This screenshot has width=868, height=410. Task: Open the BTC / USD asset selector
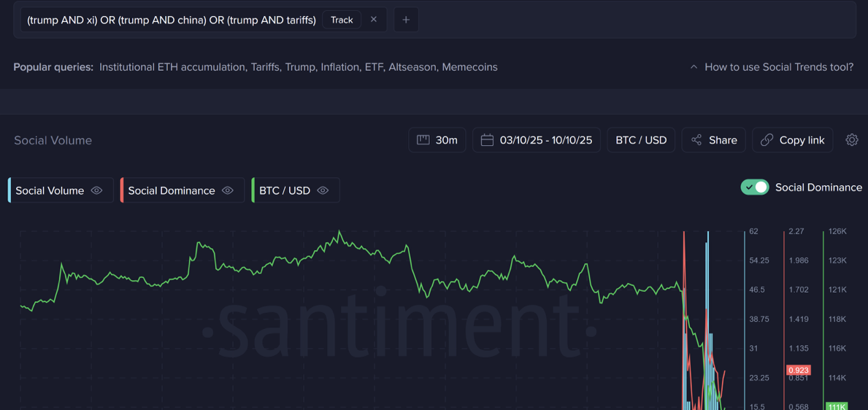641,140
